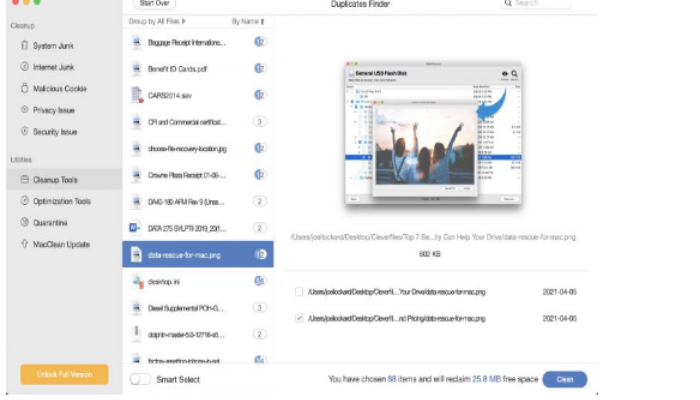Click Benefit ID Cards.pdf file icon
The height and width of the screenshot is (400, 700).
[136, 69]
